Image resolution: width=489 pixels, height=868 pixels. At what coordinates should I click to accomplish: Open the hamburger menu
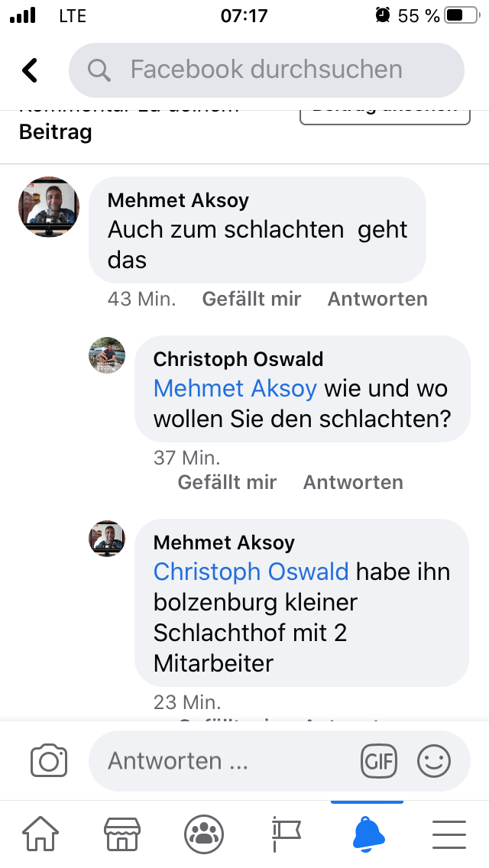(449, 834)
